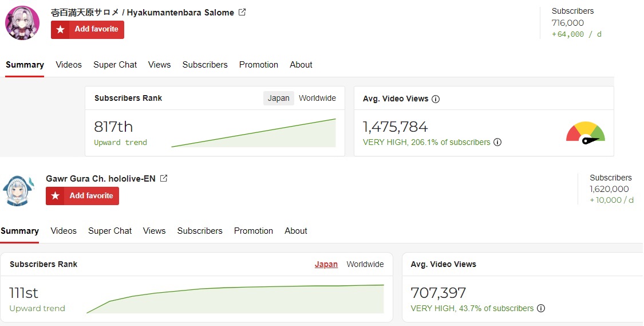The image size is (644, 326).
Task: Click Salome's Subscribers Rank heading
Action: pyautogui.click(x=128, y=98)
